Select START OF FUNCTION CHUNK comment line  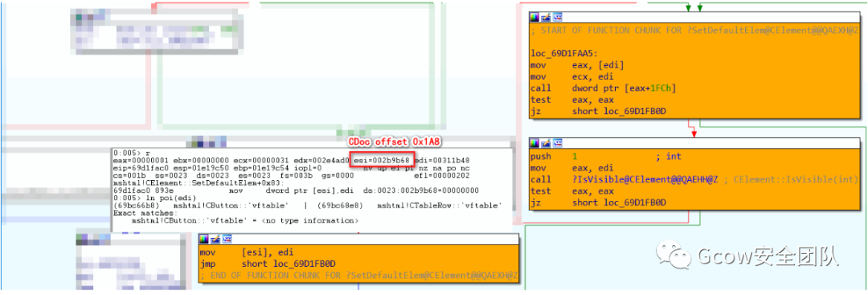pos(695,31)
